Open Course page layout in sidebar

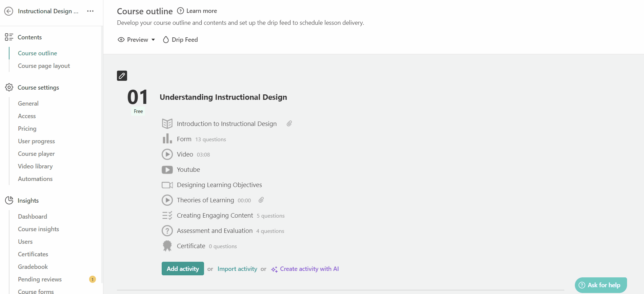click(x=44, y=66)
